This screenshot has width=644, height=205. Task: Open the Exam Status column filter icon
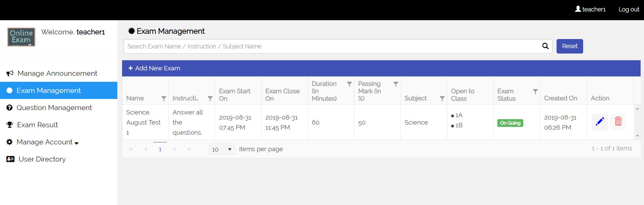535,92
